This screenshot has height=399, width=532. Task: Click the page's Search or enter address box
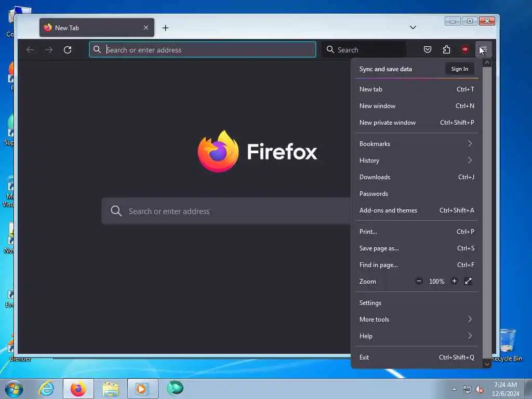[226, 211]
